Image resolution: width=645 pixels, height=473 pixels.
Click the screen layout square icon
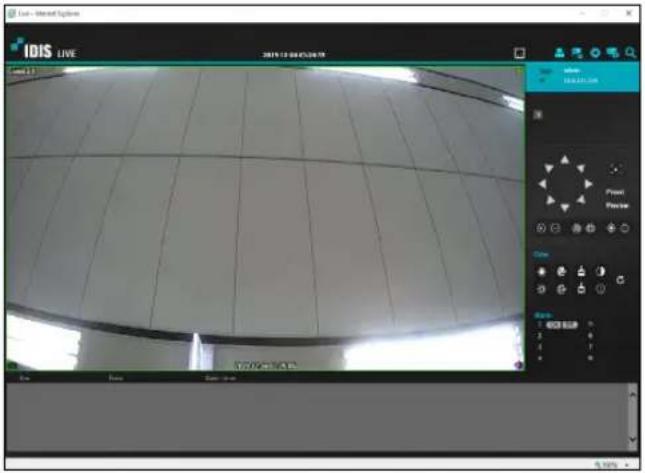[520, 53]
